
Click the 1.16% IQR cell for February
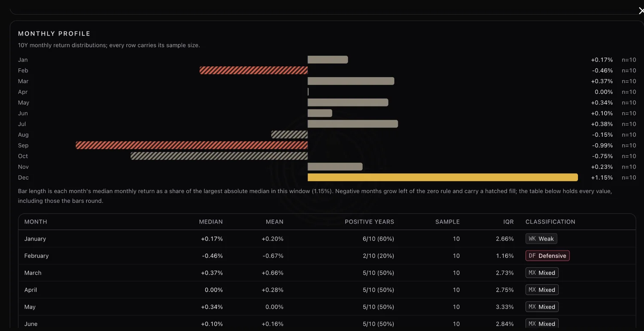click(x=505, y=256)
